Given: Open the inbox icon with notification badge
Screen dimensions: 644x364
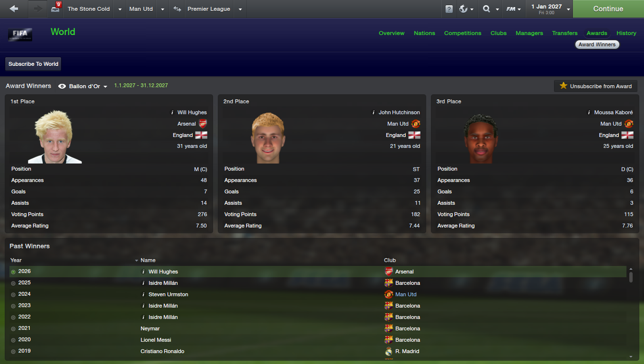Looking at the screenshot, I should (x=56, y=8).
